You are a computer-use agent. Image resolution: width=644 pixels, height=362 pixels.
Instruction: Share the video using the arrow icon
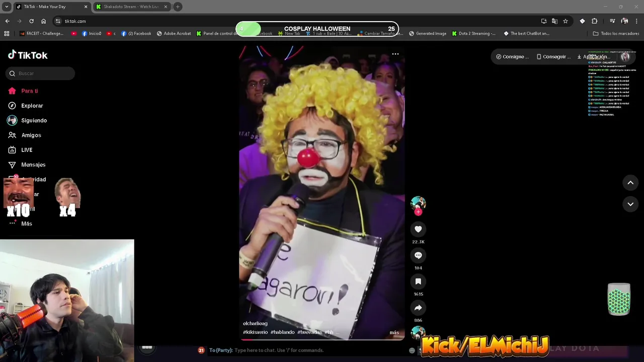pyautogui.click(x=418, y=308)
